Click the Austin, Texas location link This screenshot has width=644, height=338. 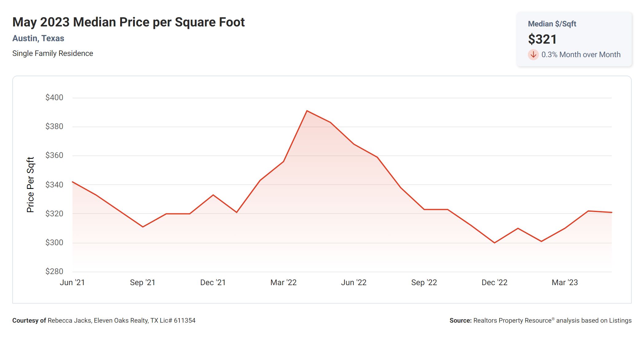(x=38, y=38)
